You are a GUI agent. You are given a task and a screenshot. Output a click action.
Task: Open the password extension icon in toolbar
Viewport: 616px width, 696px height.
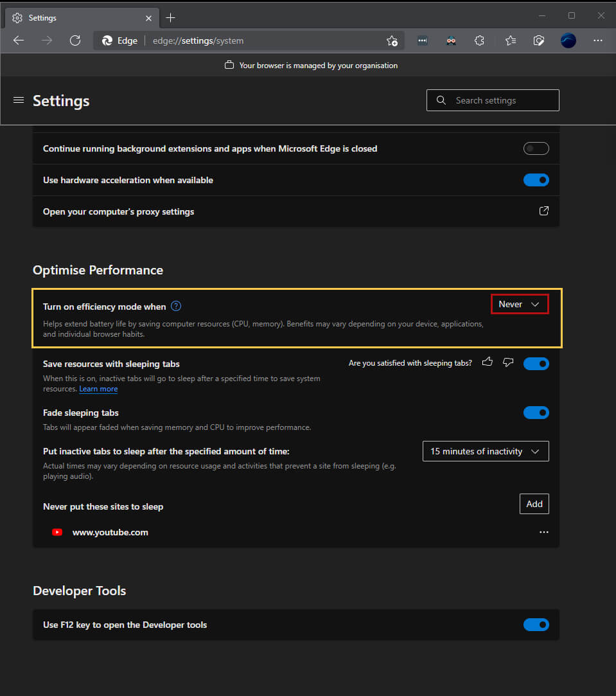click(423, 40)
